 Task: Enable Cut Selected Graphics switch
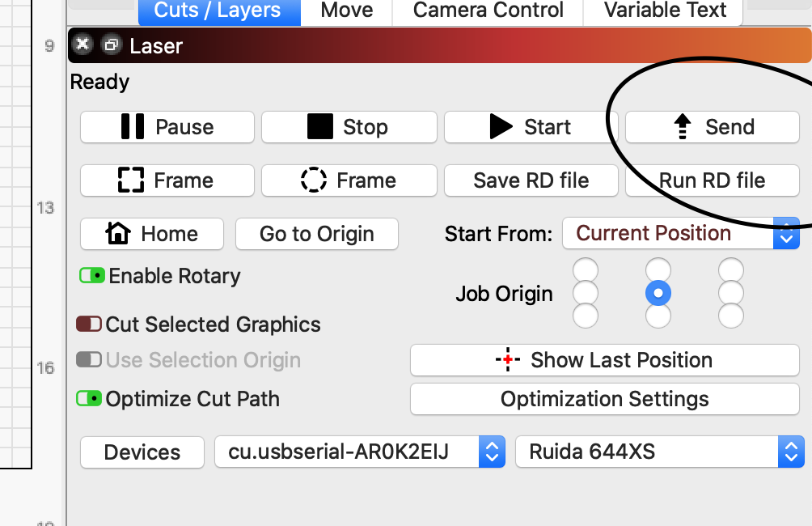89,325
